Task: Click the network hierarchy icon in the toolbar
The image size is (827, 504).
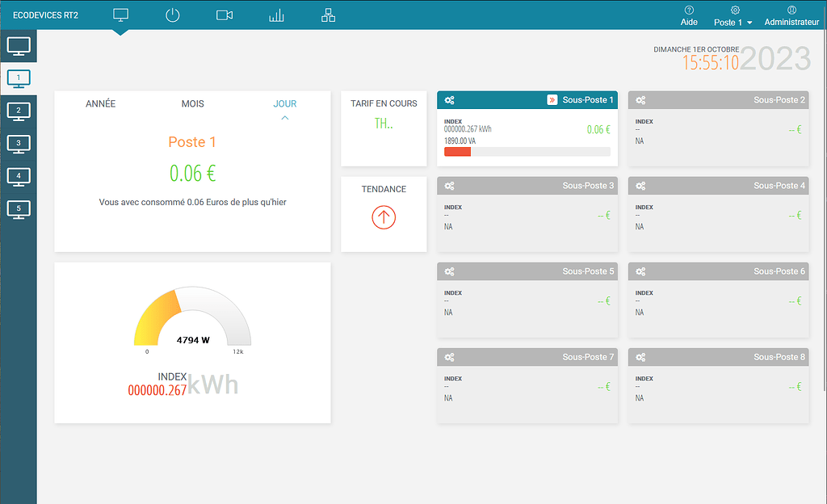Action: point(327,14)
